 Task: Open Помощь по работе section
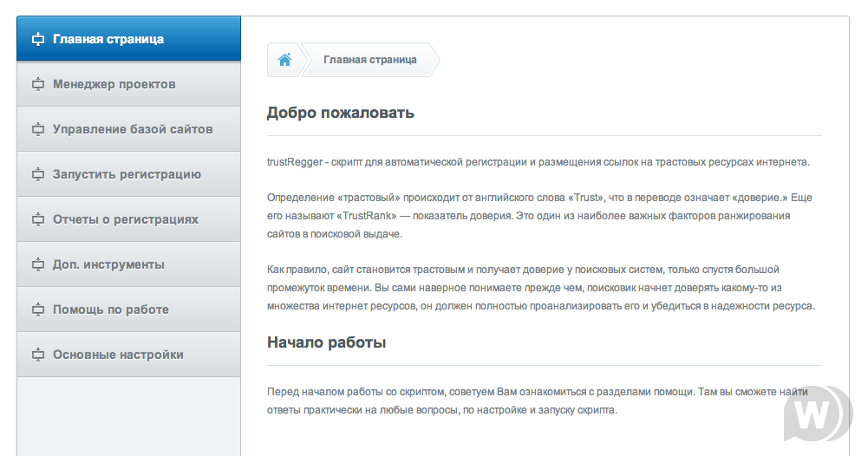point(128,309)
